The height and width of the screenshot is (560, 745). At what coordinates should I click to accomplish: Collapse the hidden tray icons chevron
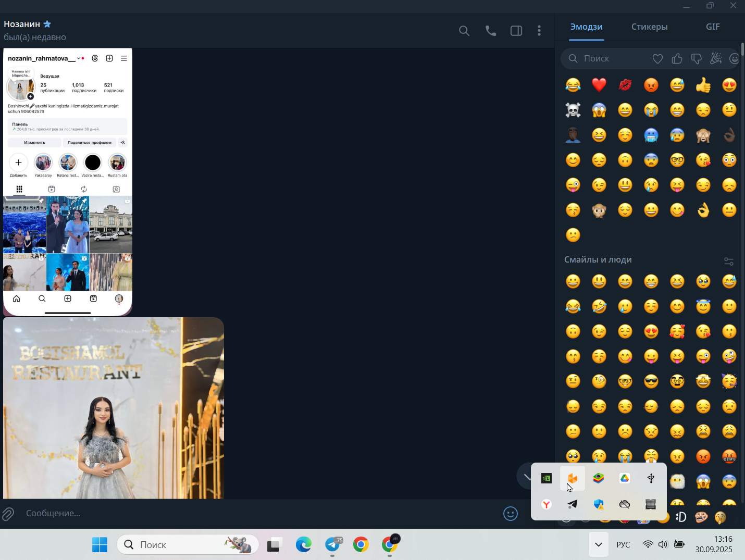coord(599,544)
